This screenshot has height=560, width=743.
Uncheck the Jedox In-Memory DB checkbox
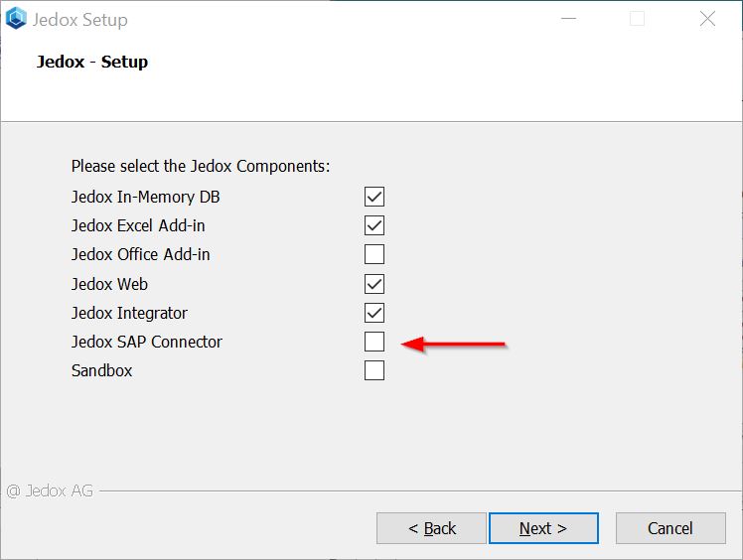point(373,197)
